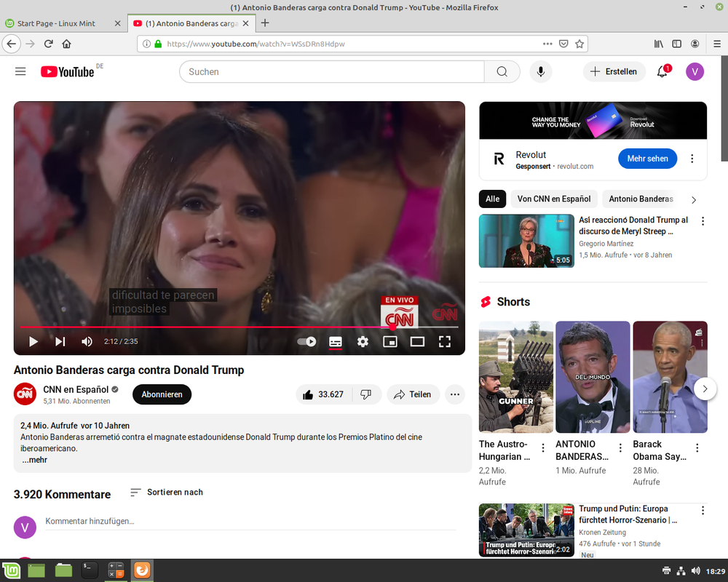Like the video with 33.627 likes

324,394
